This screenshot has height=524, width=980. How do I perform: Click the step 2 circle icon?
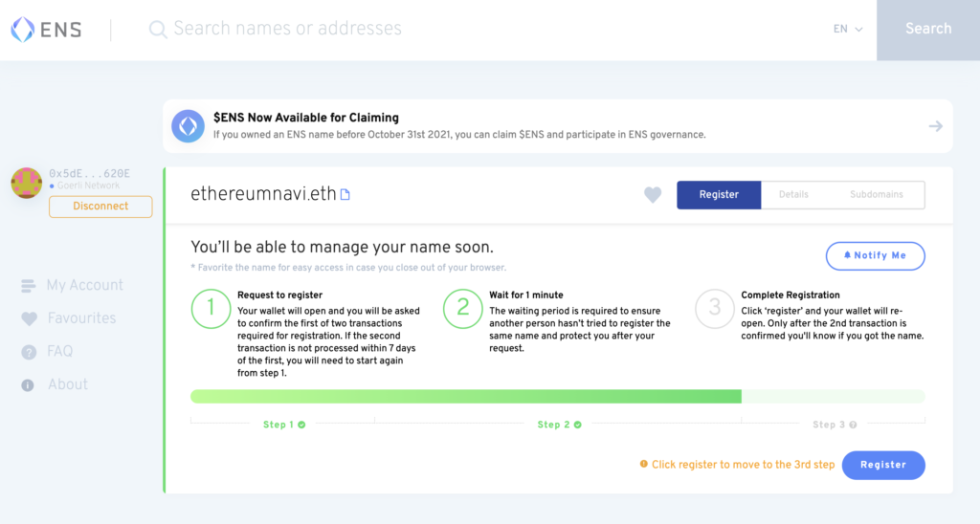[462, 309]
